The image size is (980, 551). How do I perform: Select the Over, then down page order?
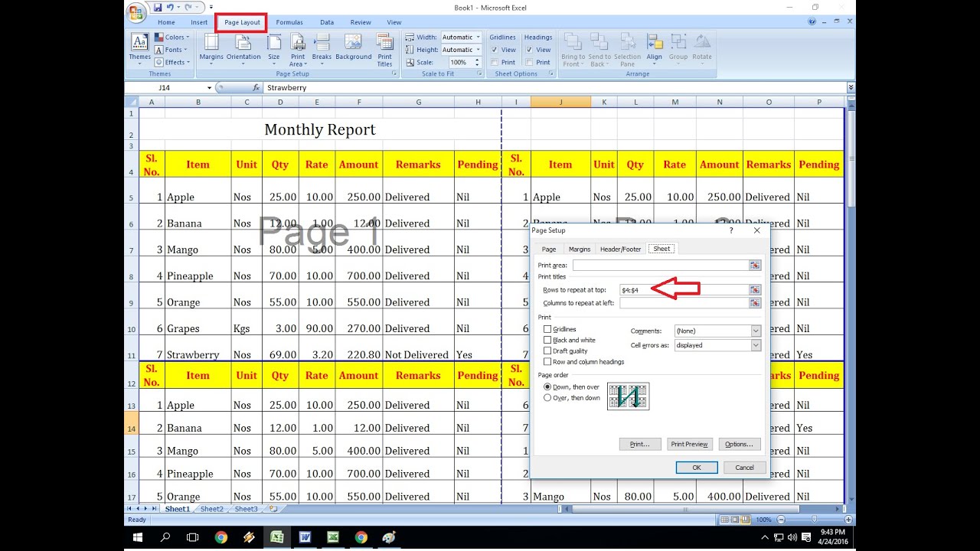point(547,398)
